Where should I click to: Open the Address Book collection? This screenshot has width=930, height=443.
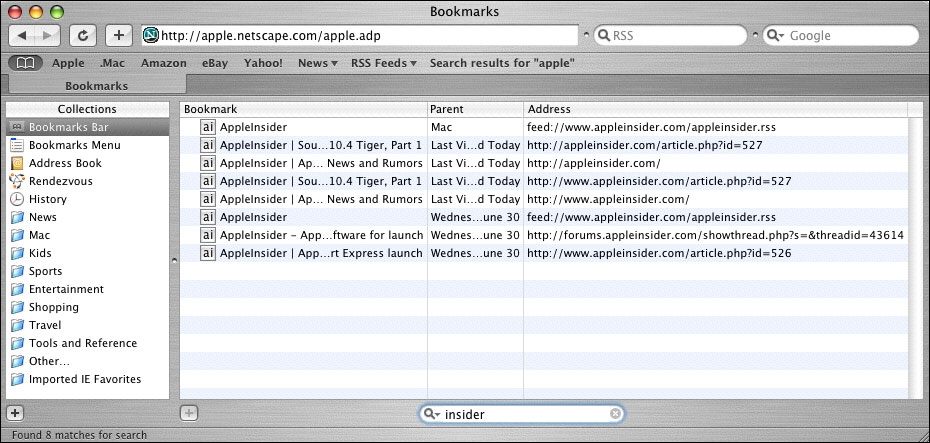(65, 163)
